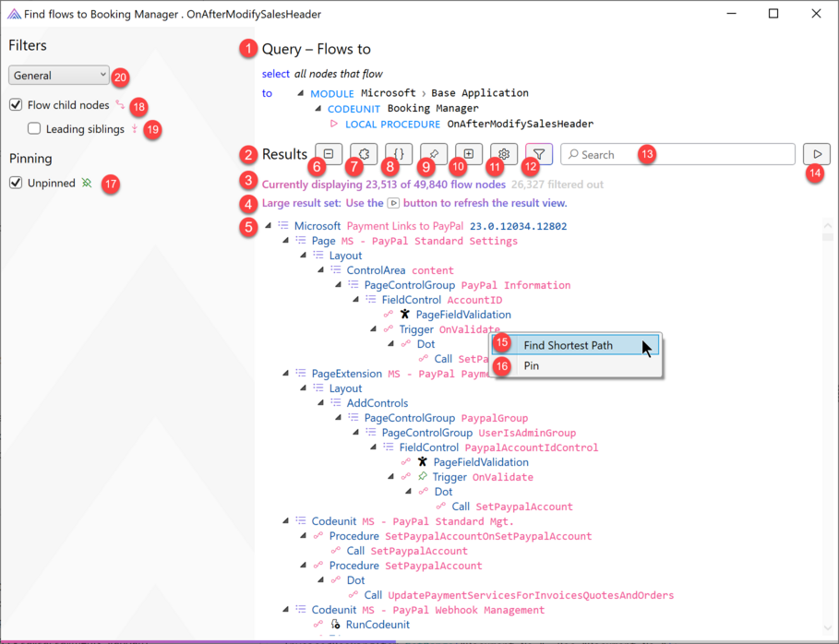Select the LOCAL PROCEDURE OnAfterModifySalesHeader row
The width and height of the screenshot is (839, 644).
pos(461,124)
